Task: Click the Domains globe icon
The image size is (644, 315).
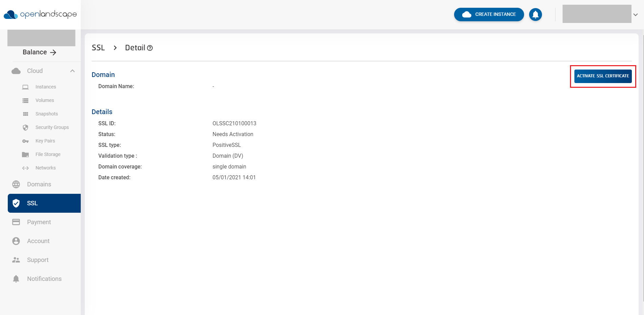Action: (x=16, y=184)
